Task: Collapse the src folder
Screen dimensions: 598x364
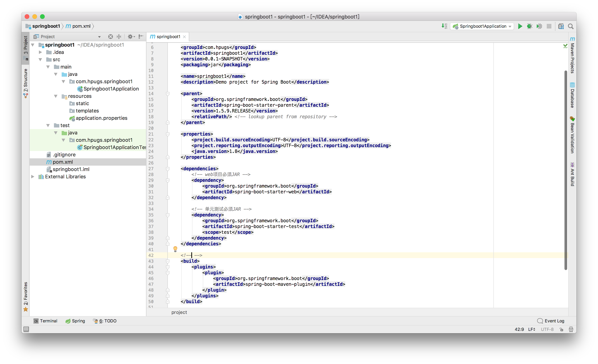Action: (40, 60)
